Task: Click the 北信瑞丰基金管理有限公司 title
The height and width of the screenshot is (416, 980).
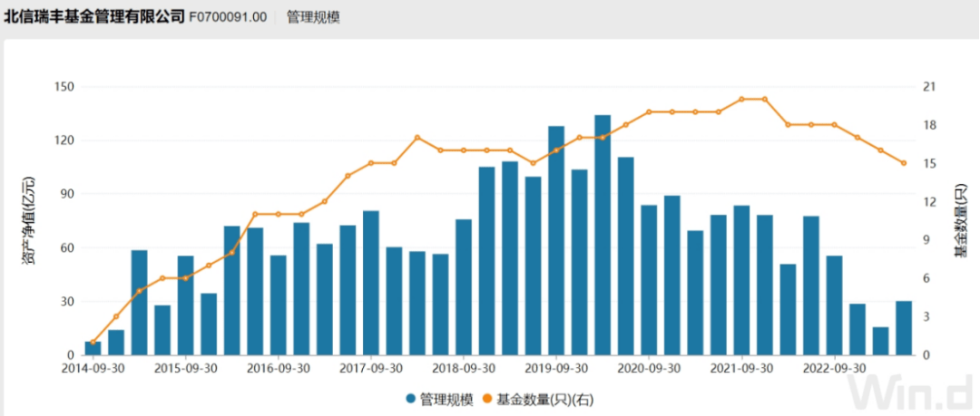Action: click(x=93, y=17)
